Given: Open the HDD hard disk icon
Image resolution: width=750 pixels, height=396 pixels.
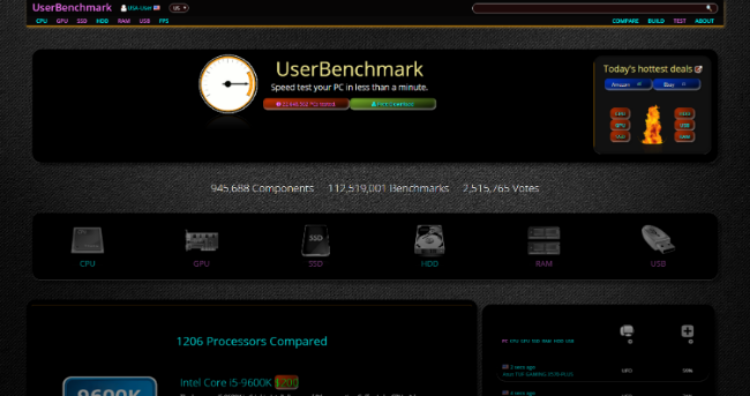Looking at the screenshot, I should point(429,240).
